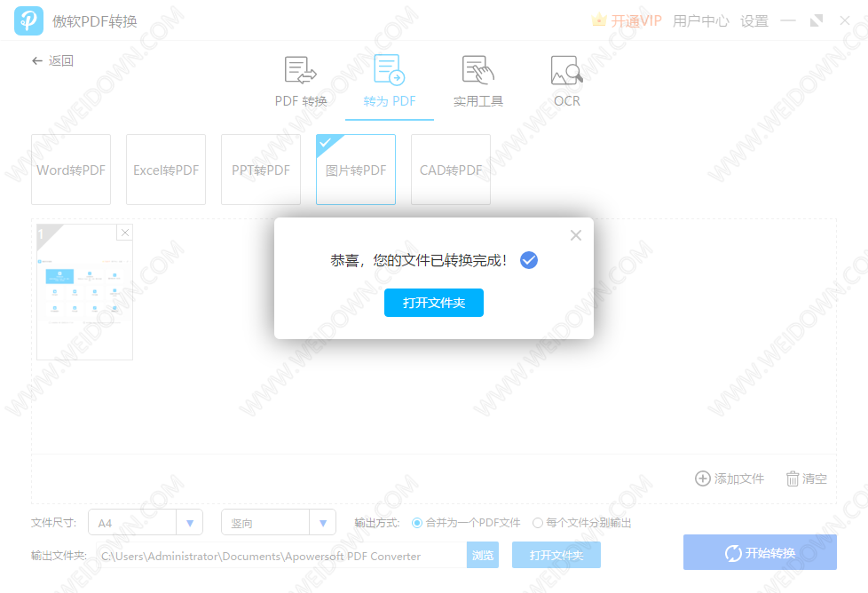Click the 浏览 browse button
The image size is (868, 593).
[483, 556]
